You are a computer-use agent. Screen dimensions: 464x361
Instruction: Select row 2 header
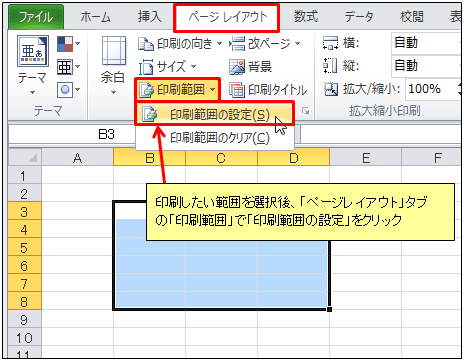coord(25,193)
